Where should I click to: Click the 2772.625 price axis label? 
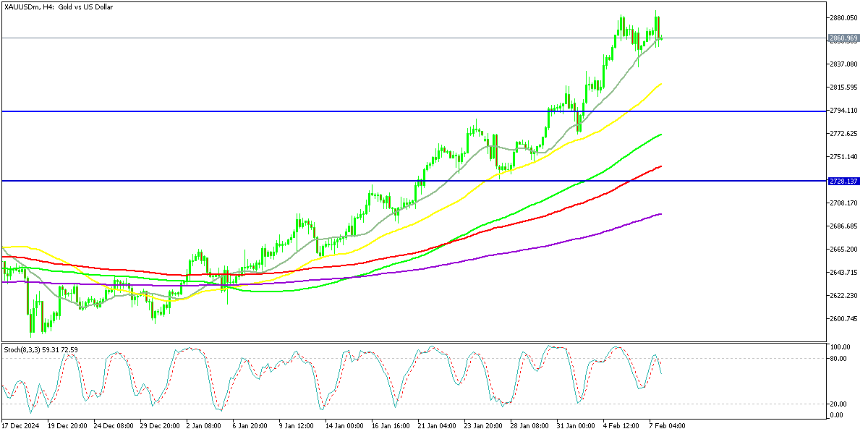[x=843, y=133]
